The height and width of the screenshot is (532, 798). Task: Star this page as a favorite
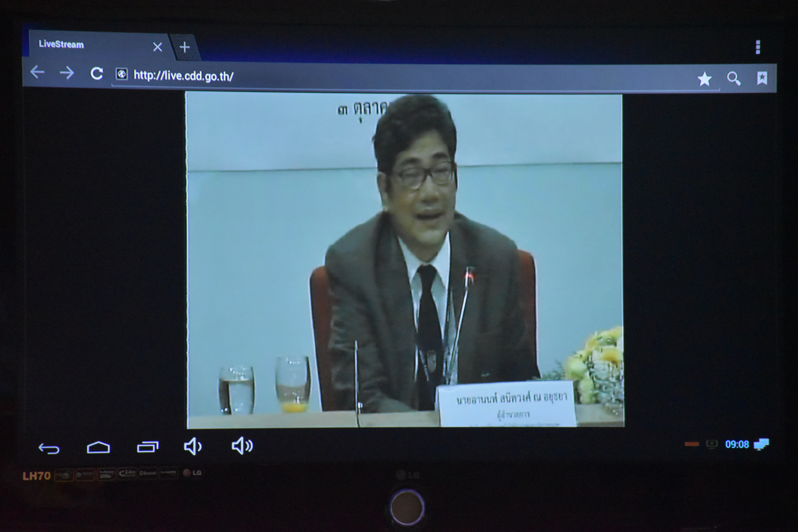[705, 79]
